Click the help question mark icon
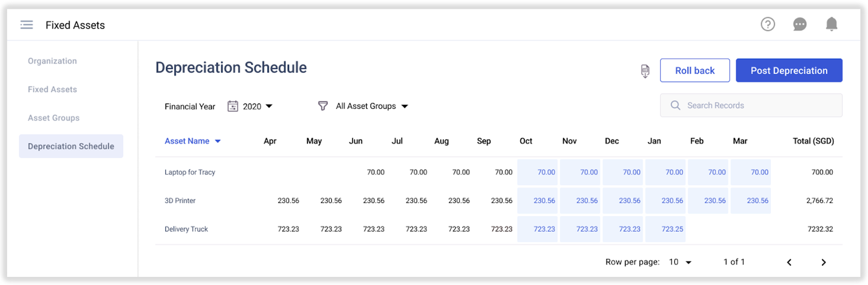 768,24
